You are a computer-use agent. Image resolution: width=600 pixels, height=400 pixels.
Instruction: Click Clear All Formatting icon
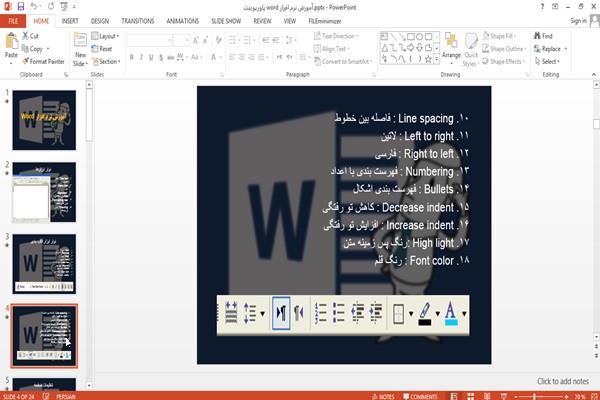pos(218,40)
